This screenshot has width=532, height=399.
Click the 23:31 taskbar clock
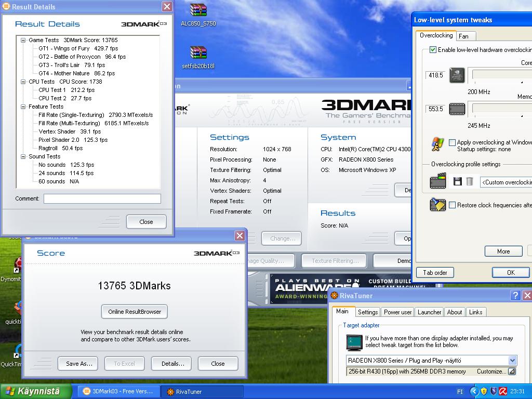(517, 392)
